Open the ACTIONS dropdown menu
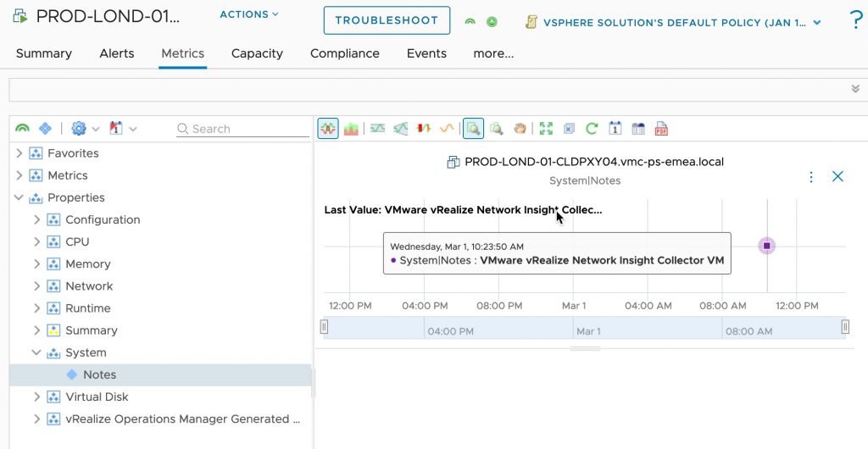The width and height of the screenshot is (868, 449). pos(249,14)
